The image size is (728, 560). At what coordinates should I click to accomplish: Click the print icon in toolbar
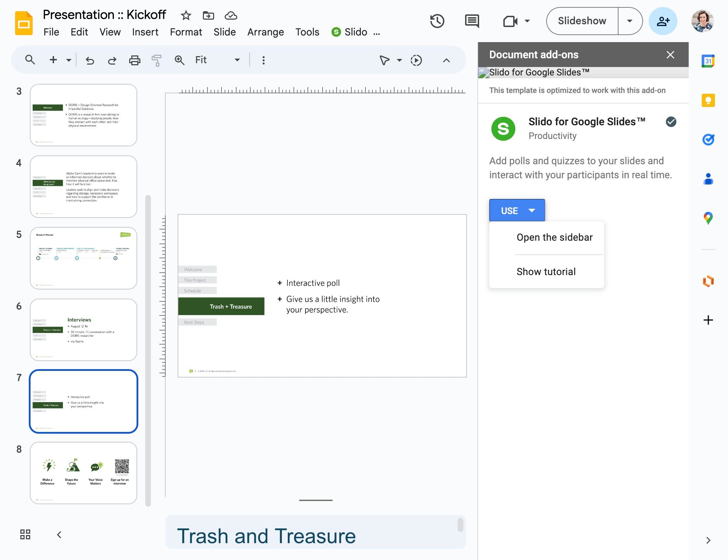coord(134,60)
